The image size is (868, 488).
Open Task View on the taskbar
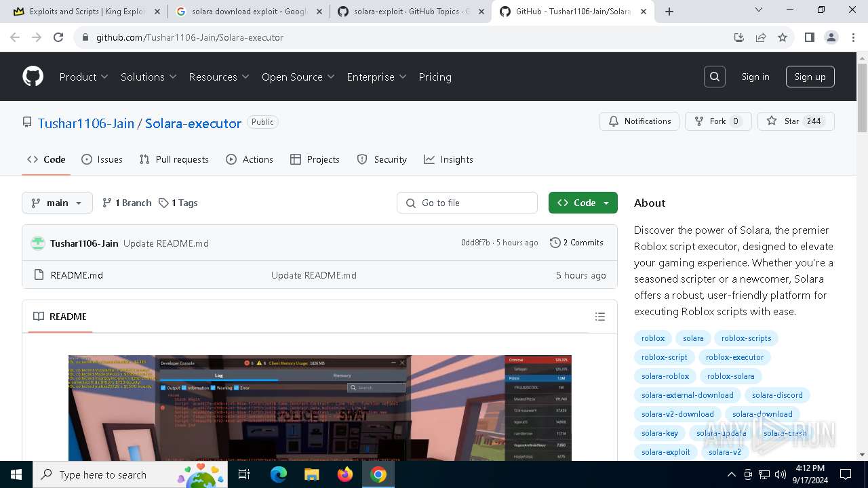coord(244,474)
